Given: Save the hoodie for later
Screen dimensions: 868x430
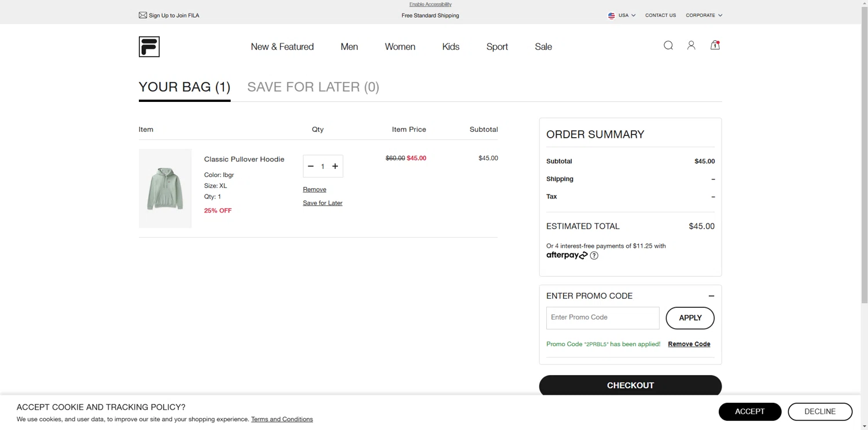Looking at the screenshot, I should tap(323, 203).
